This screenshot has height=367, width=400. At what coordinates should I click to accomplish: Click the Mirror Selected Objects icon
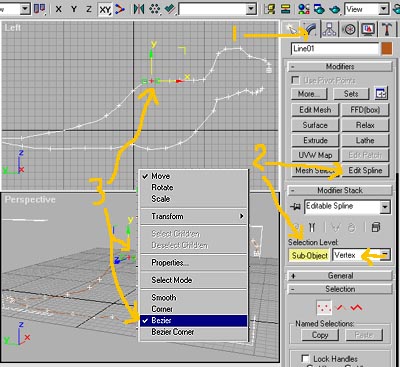138,9
